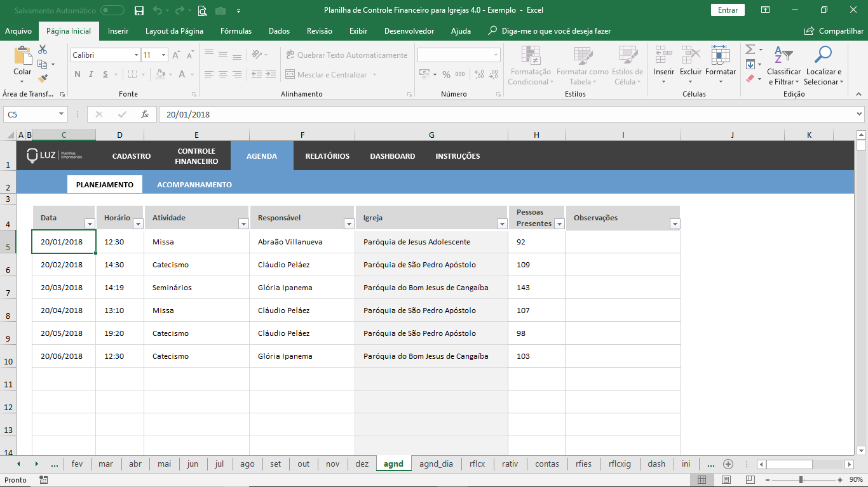The height and width of the screenshot is (487, 868).
Task: Switch to Page Layout view in status bar
Action: tap(726, 480)
